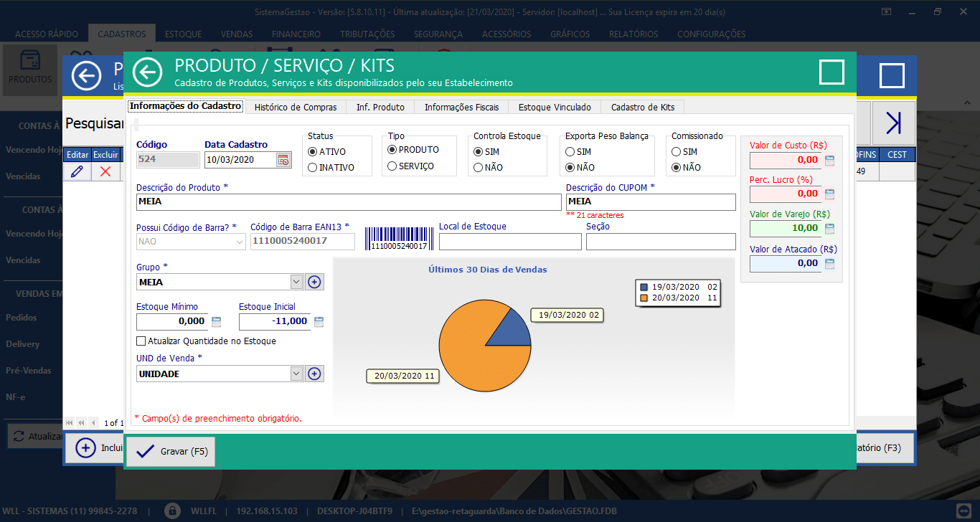Select the INATIVO status radio button

(312, 168)
